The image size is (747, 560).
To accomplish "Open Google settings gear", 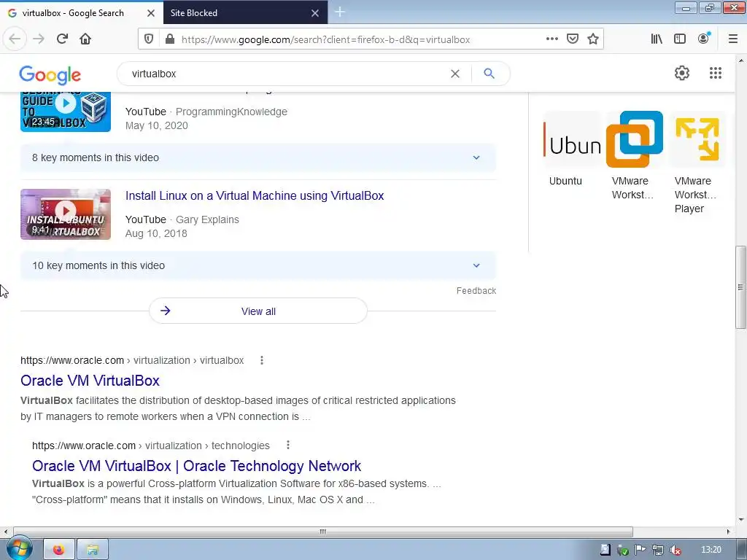I will pos(682,73).
